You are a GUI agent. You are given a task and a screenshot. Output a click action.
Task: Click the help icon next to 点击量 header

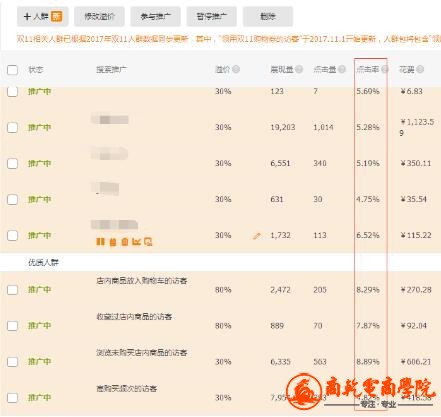(342, 69)
